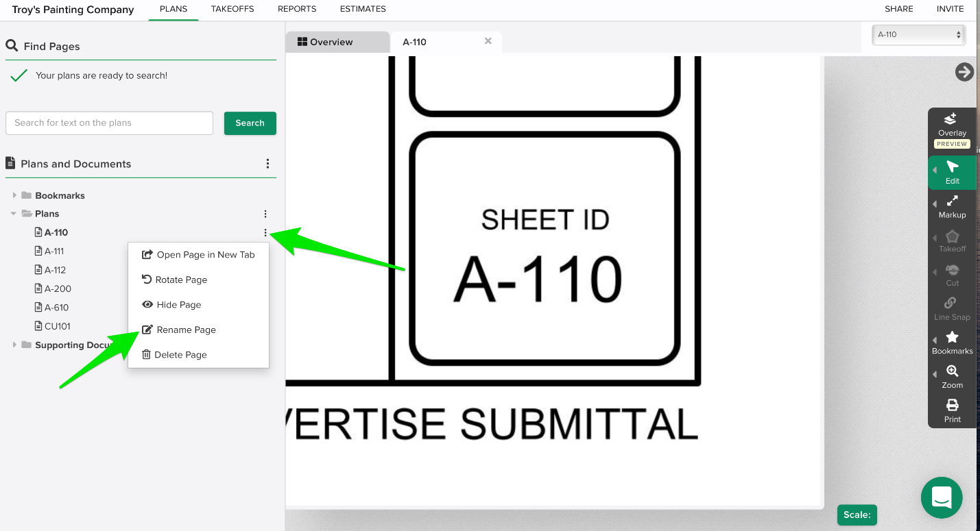980x531 pixels.
Task: Click the Print tool
Action: (x=952, y=411)
